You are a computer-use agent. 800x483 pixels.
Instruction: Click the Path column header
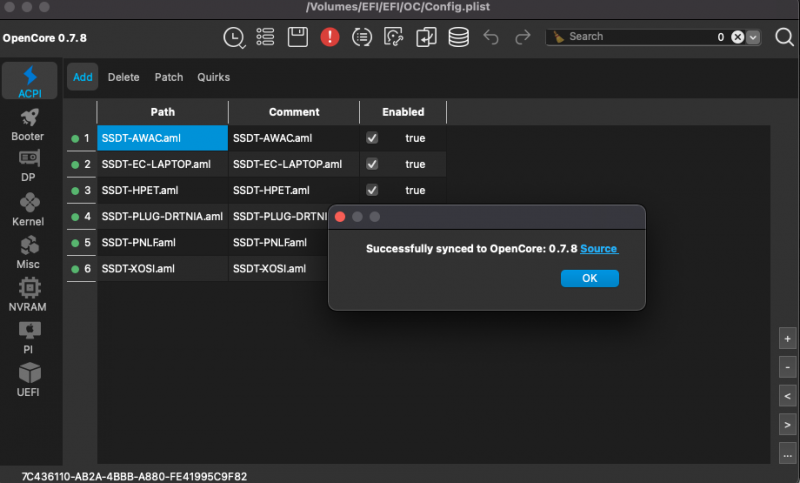pyautogui.click(x=162, y=112)
